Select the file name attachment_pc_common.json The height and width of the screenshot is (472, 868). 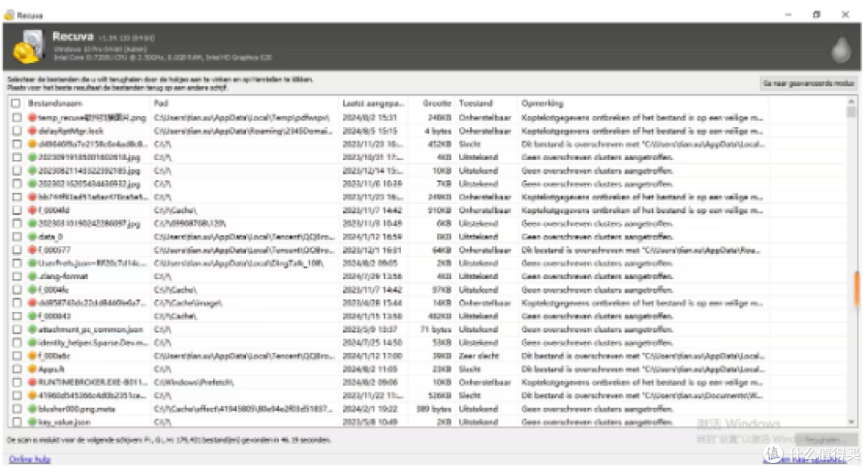(x=91, y=330)
